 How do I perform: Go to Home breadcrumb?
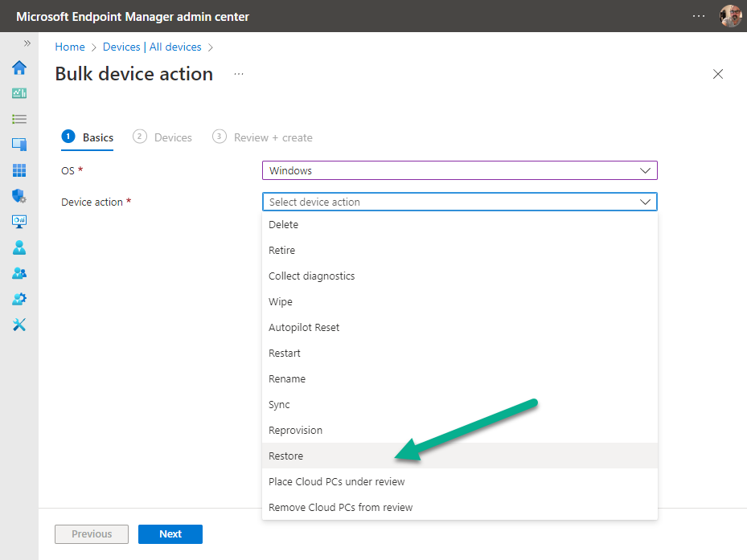[x=70, y=47]
